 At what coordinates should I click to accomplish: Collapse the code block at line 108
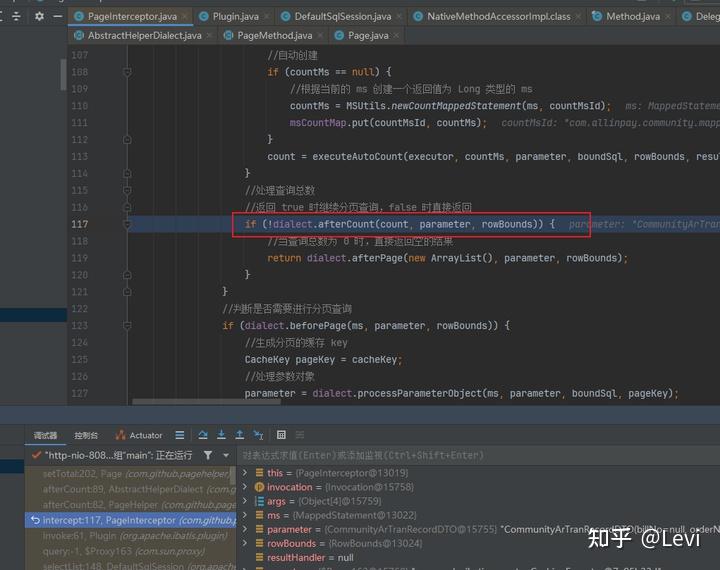[127, 72]
